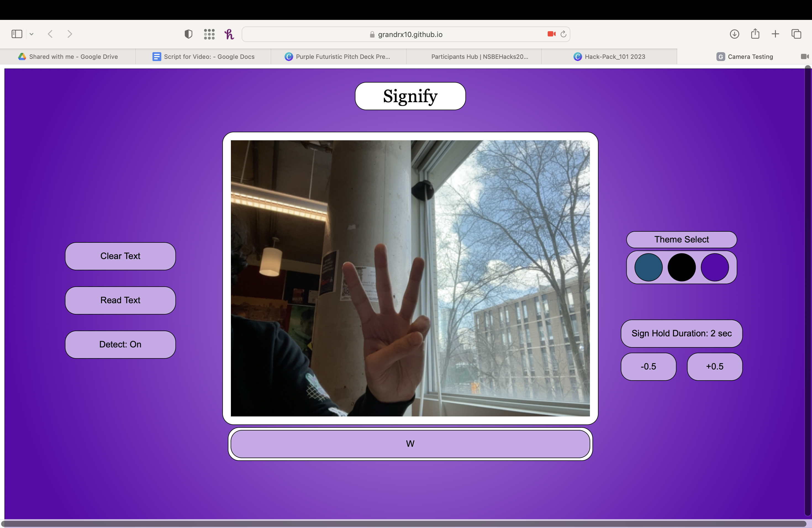Click the Honey extension icon

click(229, 34)
